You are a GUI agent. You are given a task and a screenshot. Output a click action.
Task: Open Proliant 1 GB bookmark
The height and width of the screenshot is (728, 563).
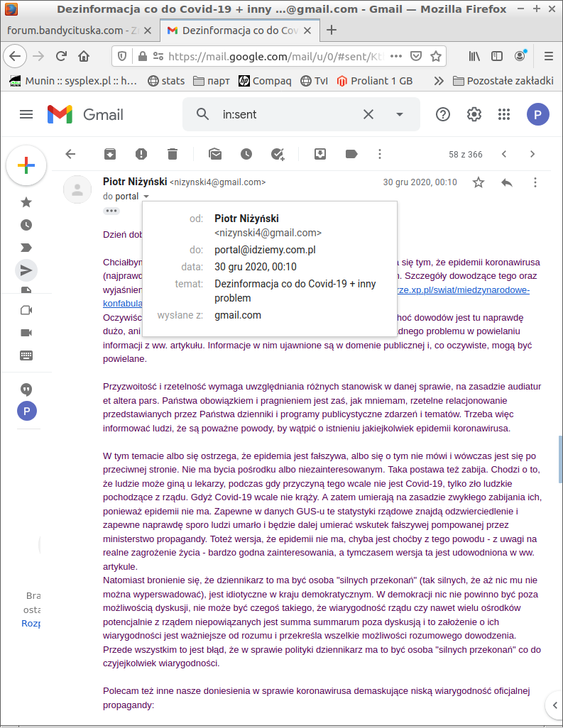point(375,81)
